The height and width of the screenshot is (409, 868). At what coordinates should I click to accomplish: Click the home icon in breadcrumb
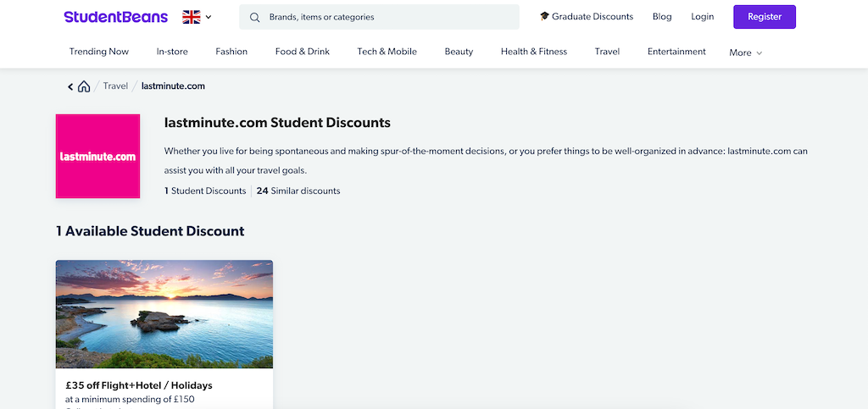click(x=84, y=86)
